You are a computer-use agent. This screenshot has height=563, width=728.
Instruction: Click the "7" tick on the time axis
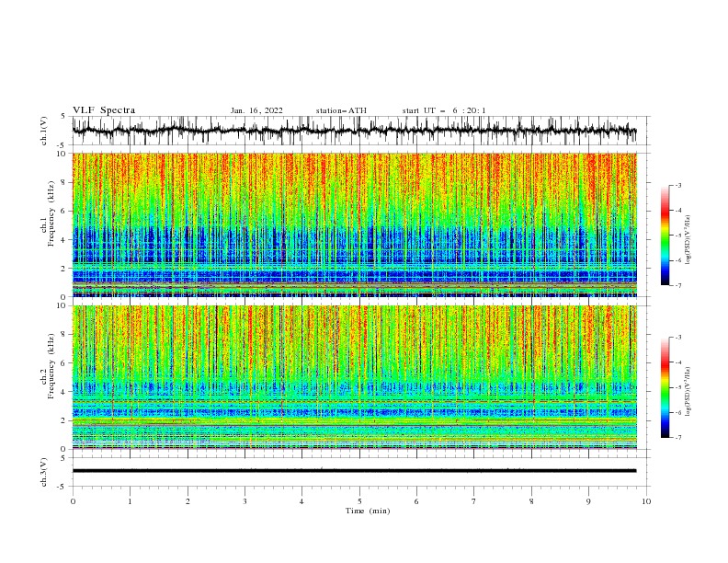474,501
